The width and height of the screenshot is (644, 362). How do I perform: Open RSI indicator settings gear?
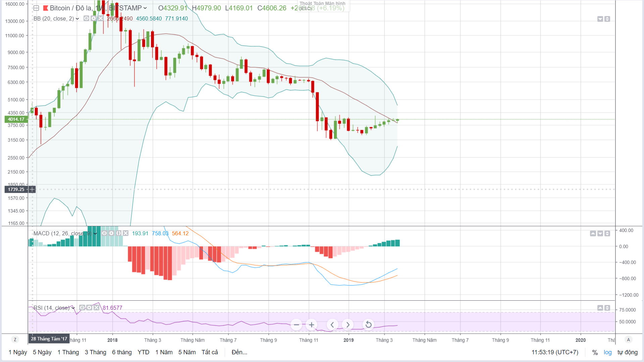[x=89, y=308]
